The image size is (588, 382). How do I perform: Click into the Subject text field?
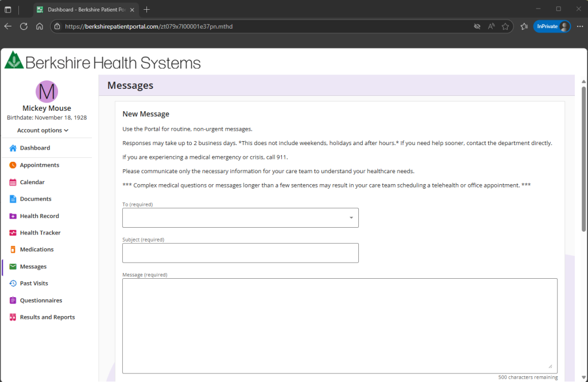tap(240, 253)
